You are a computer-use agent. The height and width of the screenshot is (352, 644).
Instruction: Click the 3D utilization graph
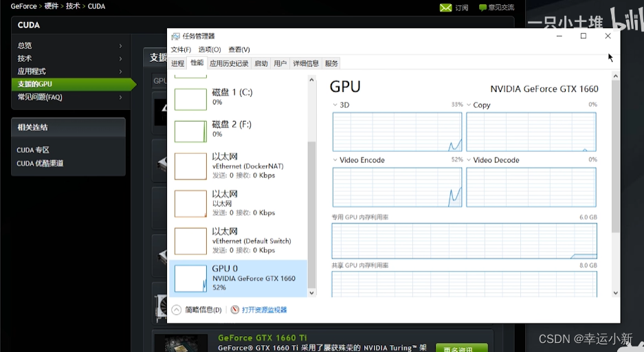coord(397,132)
